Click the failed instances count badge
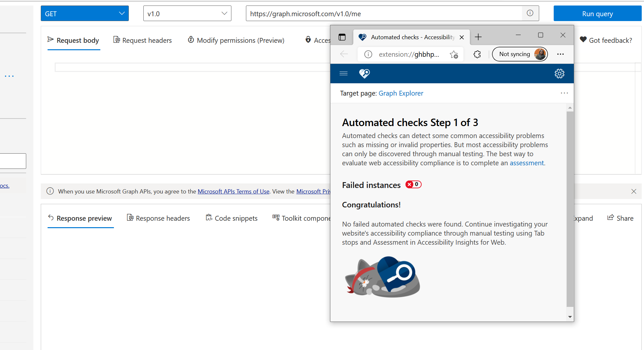 (414, 184)
